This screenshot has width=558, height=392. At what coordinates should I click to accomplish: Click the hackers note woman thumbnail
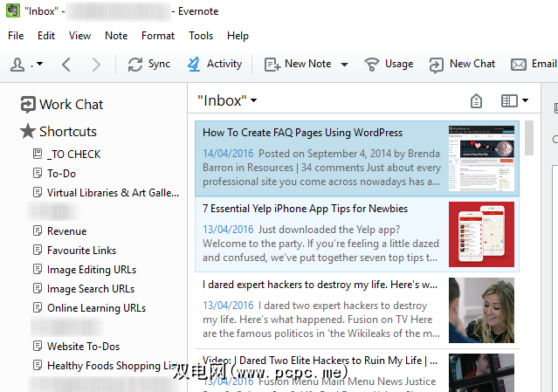pos(481,310)
